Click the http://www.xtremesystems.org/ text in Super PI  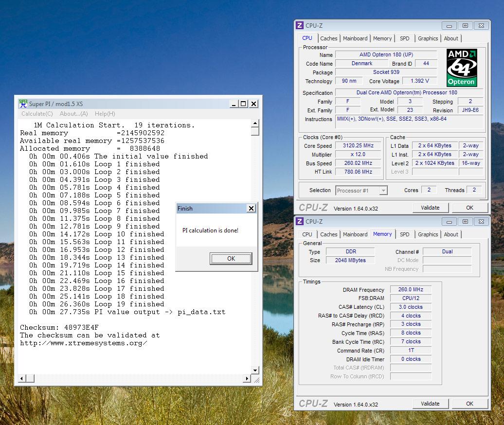coord(84,343)
